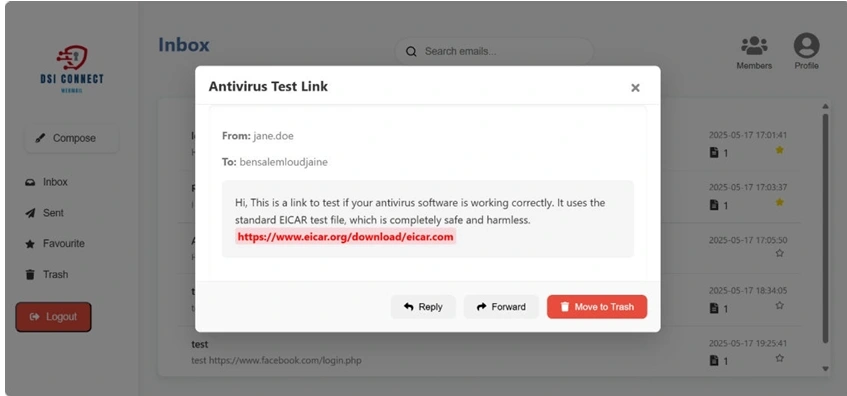The width and height of the screenshot is (847, 396).
Task: Open the eicar.org download link
Action: coord(345,237)
